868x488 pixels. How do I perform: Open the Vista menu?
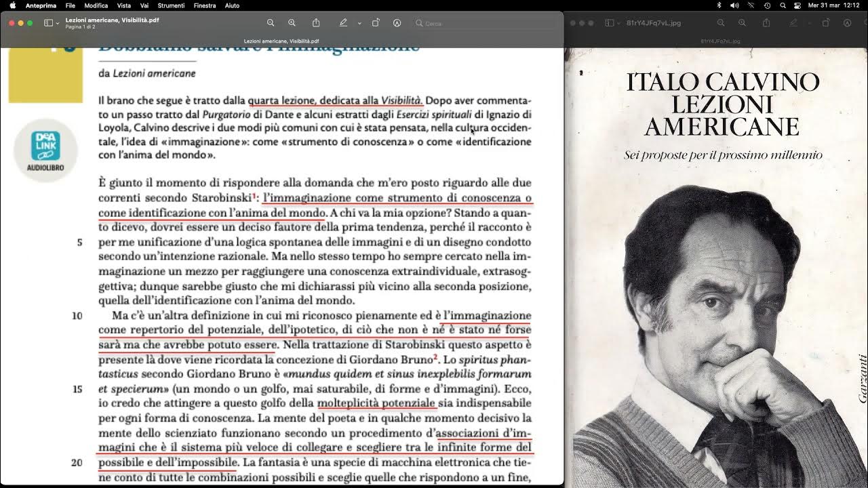[124, 5]
